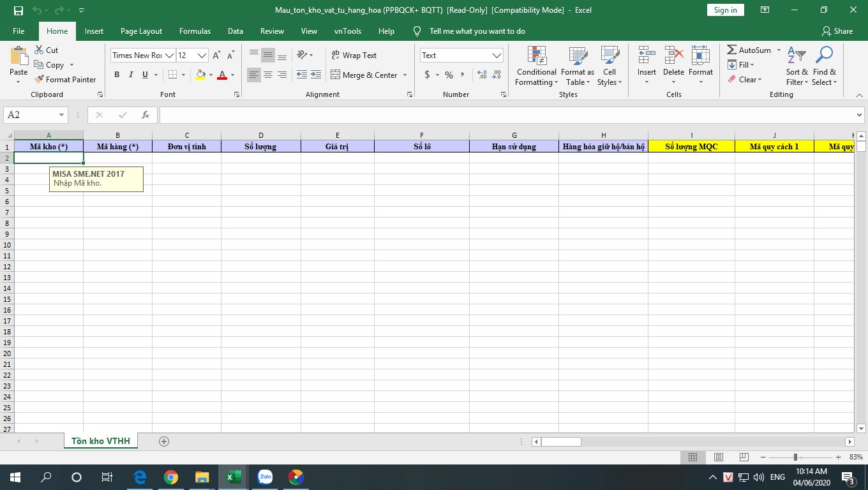Toggle Wrap Text for the cell
The height and width of the screenshot is (490, 868).
(x=354, y=56)
